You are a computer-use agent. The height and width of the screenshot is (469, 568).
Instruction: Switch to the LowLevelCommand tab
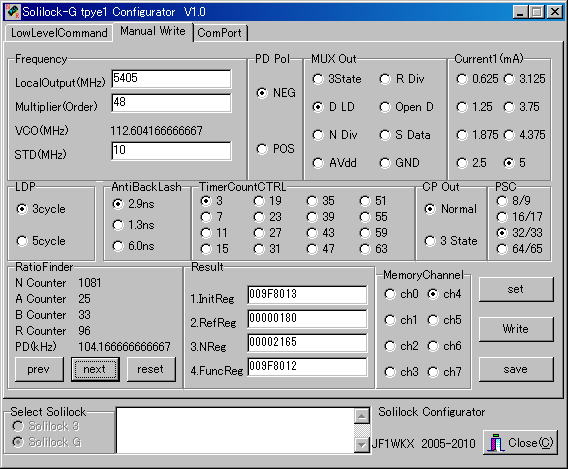point(59,33)
